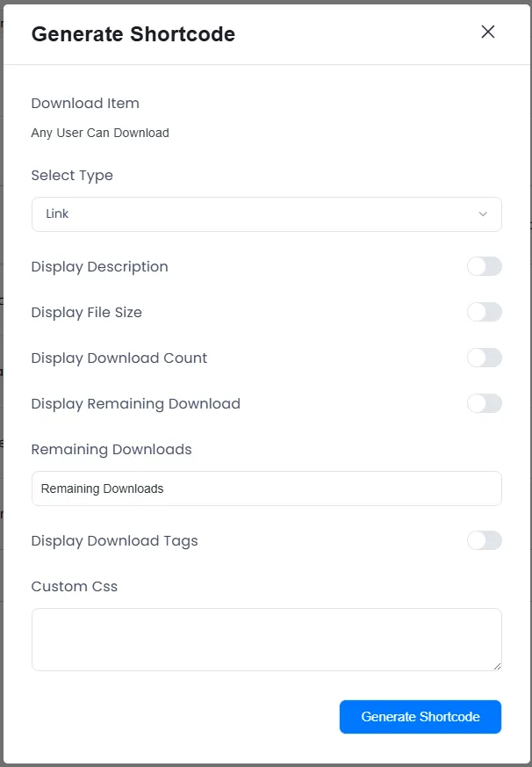
Task: Enable the Display Download Tags toggle
Action: 485,540
